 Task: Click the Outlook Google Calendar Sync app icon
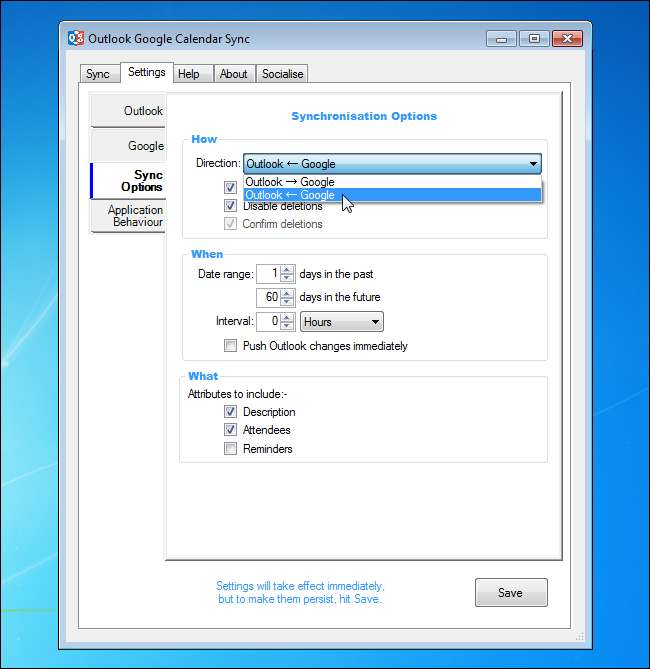pos(76,38)
